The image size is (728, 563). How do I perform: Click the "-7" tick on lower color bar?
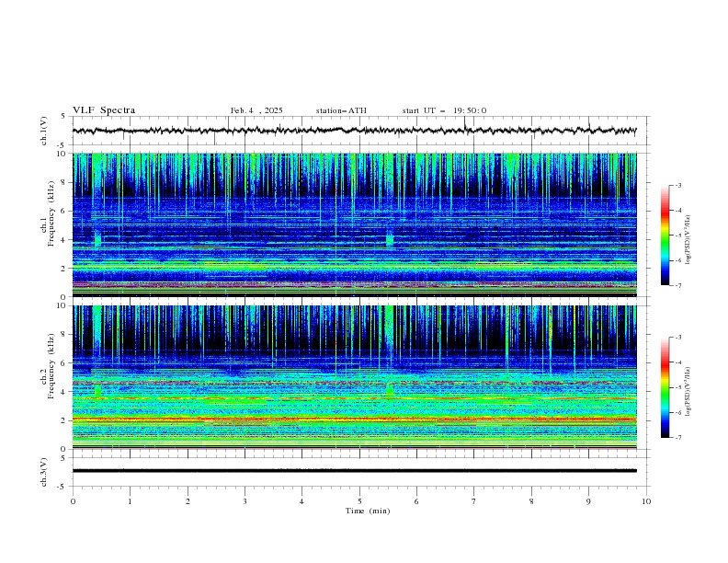click(678, 438)
